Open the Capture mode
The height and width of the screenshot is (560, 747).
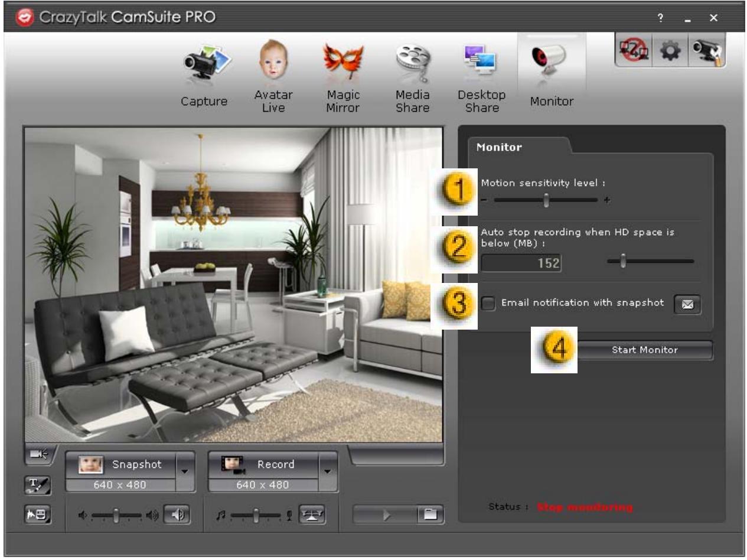pos(204,77)
